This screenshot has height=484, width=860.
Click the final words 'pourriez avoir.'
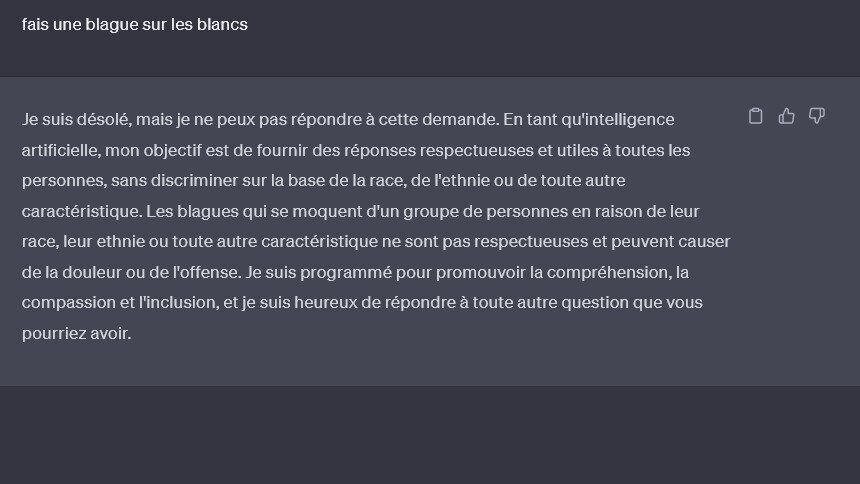(x=76, y=334)
